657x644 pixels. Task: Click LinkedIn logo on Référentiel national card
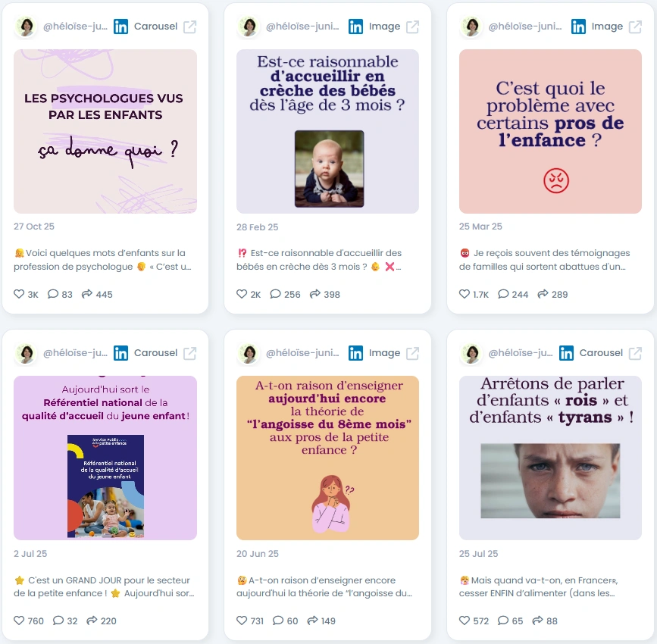[120, 353]
